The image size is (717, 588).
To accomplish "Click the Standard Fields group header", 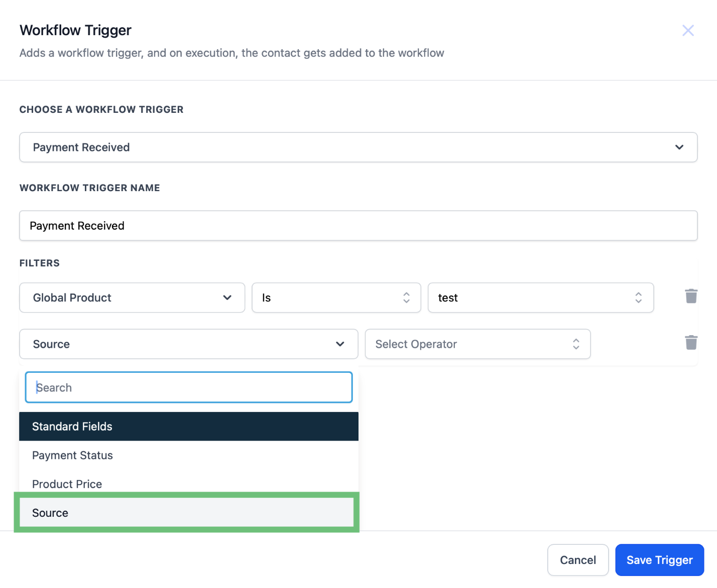I will pyautogui.click(x=188, y=426).
